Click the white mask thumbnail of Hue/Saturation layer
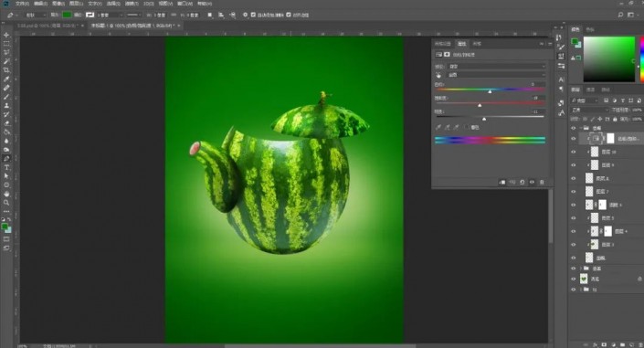Image resolution: width=644 pixels, height=348 pixels. (x=610, y=139)
